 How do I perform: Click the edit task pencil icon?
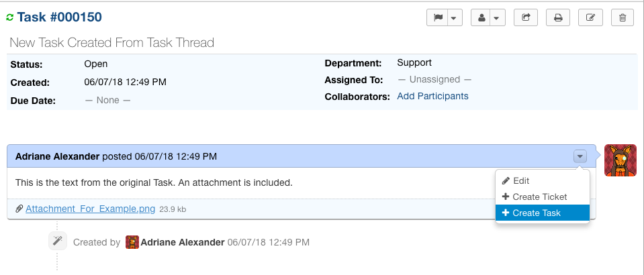click(590, 18)
